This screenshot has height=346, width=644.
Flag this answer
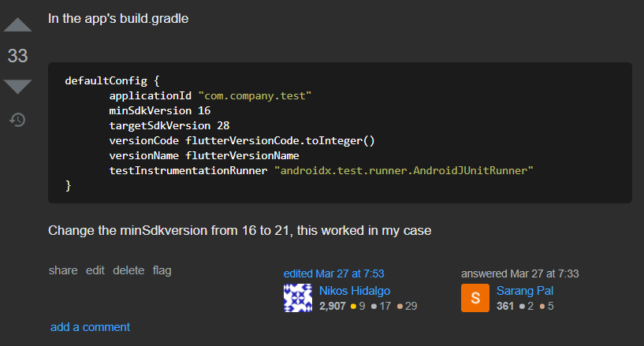point(162,270)
